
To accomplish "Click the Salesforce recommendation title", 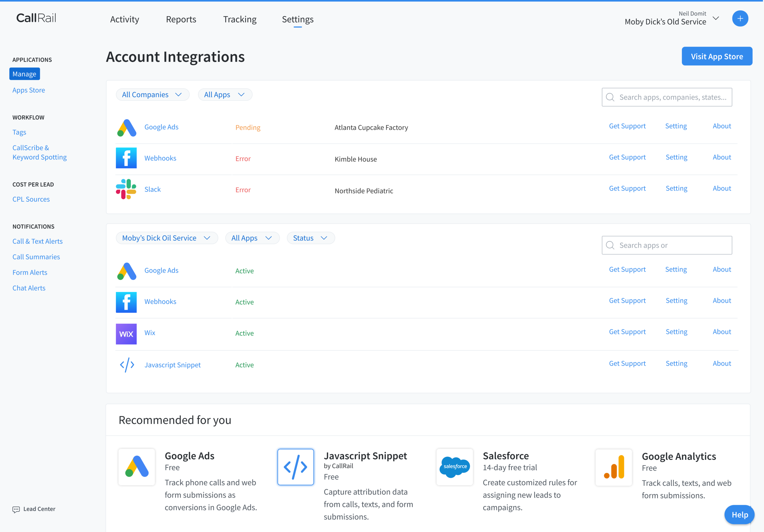I will [505, 456].
